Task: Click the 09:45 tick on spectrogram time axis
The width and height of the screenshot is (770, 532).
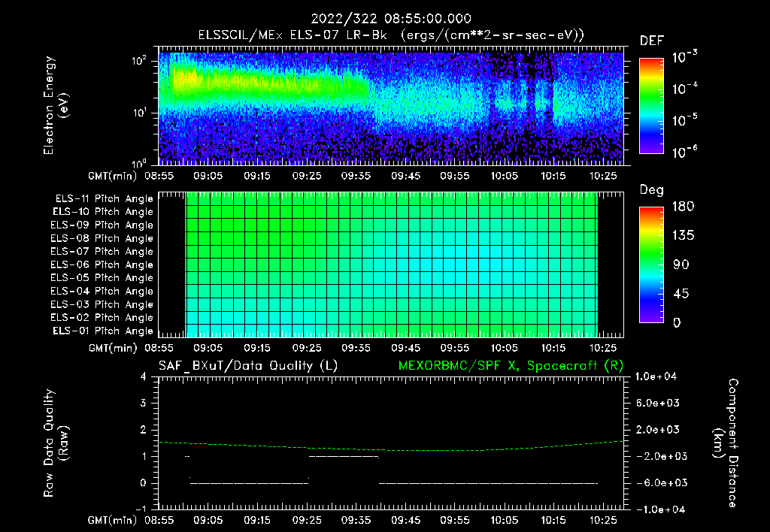Action: (405, 176)
